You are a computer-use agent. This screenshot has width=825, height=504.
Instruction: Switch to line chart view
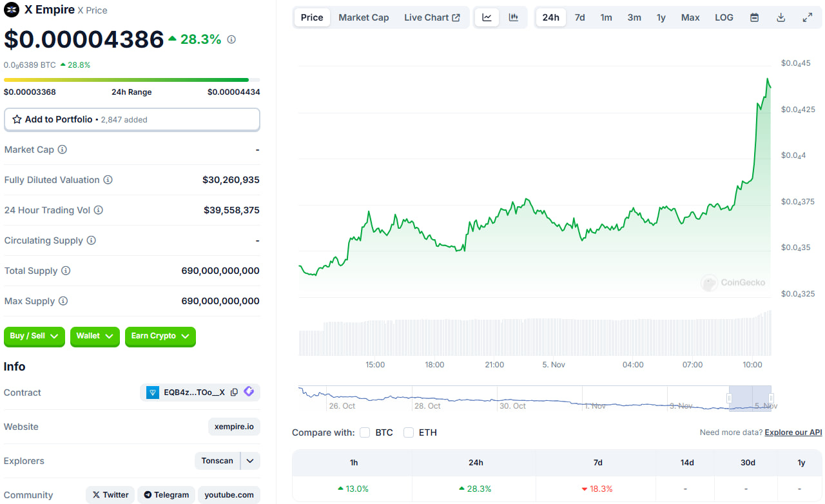coord(487,17)
